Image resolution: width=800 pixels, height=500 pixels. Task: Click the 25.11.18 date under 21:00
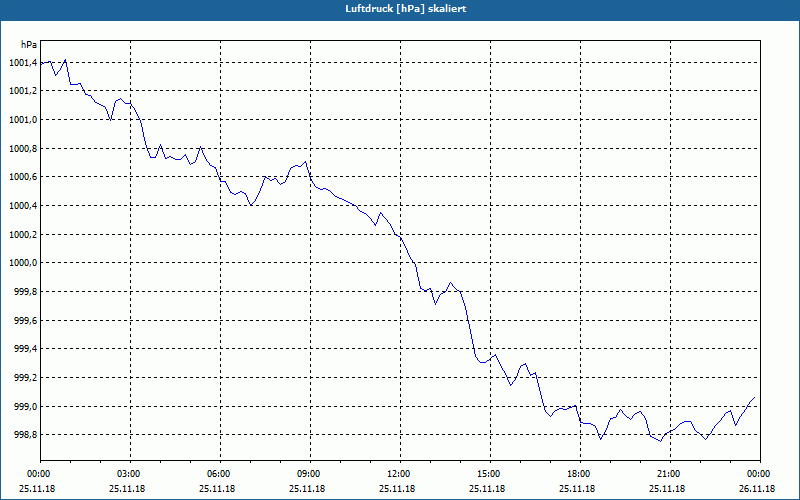(x=667, y=489)
